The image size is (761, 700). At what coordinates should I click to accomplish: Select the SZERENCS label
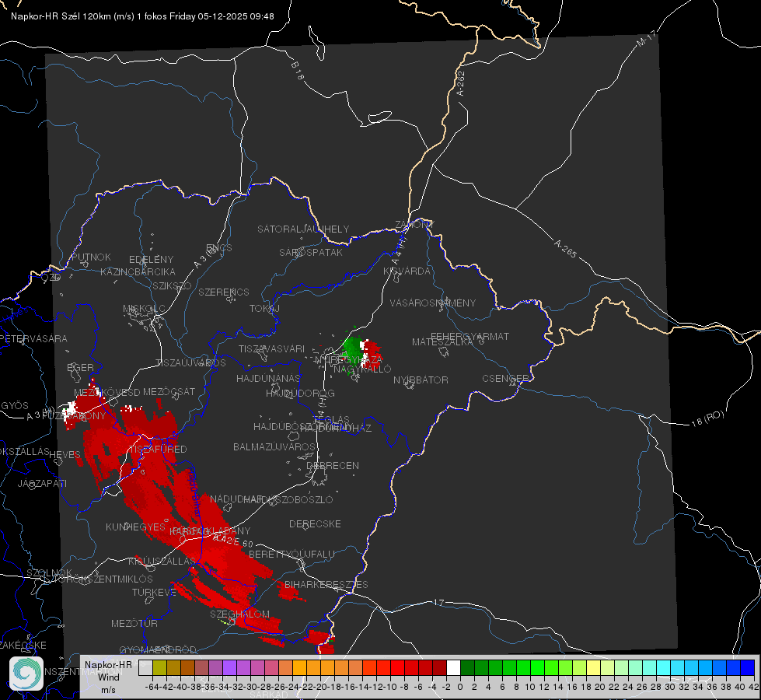[224, 292]
